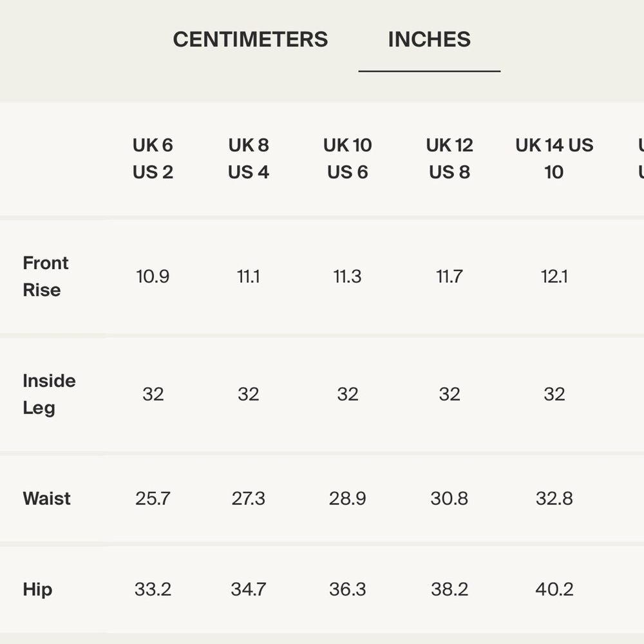Click the 40.2 hip measurement

click(554, 589)
